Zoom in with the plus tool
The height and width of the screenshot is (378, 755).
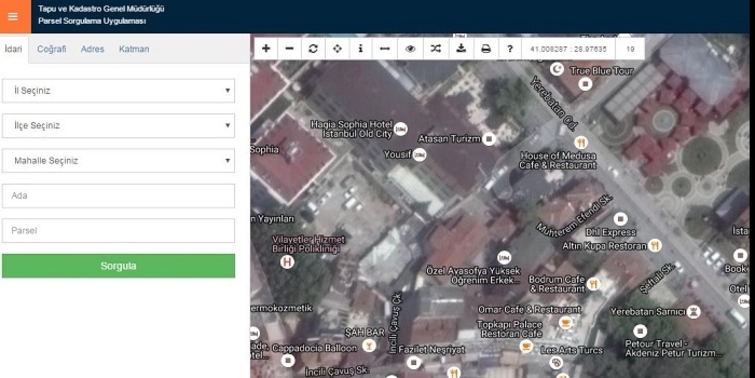pyautogui.click(x=266, y=49)
